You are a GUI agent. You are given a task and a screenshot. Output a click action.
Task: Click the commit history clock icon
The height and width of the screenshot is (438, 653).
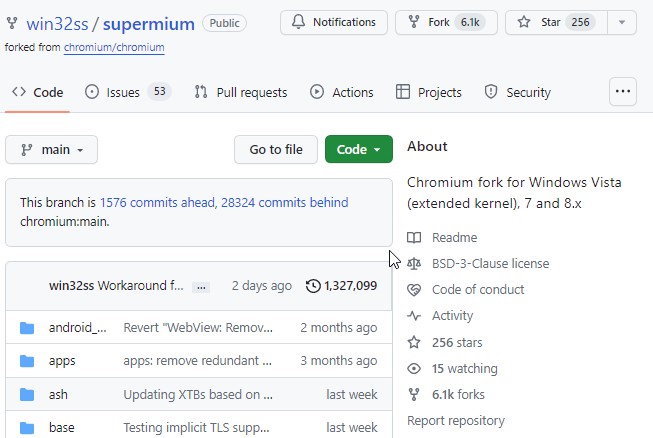pos(313,286)
